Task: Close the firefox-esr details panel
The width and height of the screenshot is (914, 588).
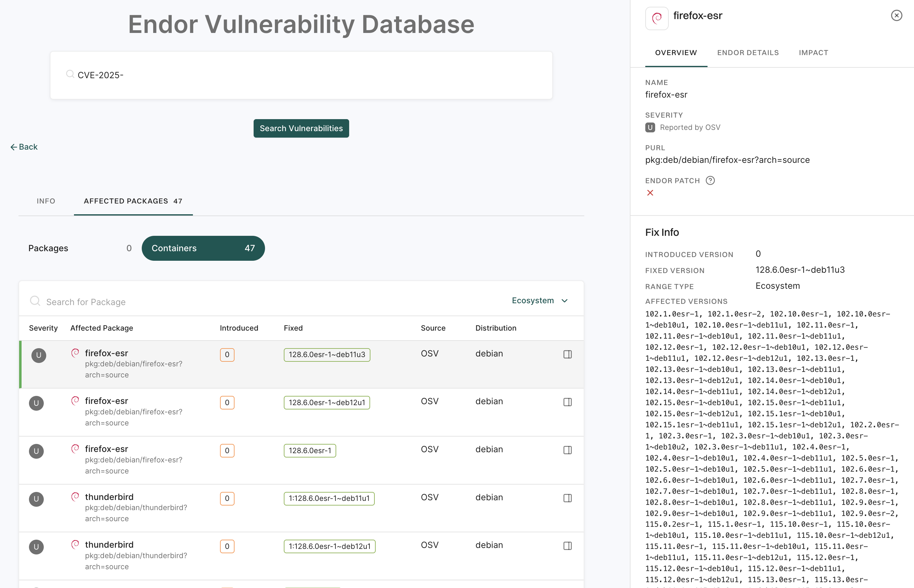Action: point(896,15)
